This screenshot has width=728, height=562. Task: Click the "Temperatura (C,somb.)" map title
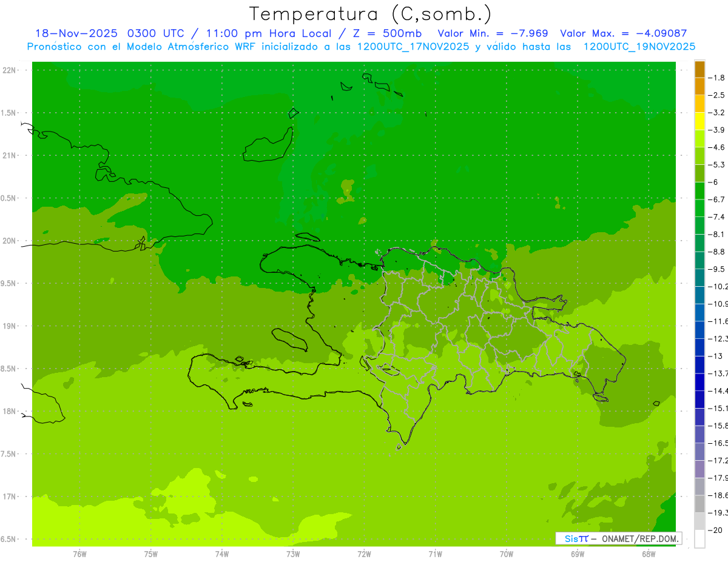(370, 14)
